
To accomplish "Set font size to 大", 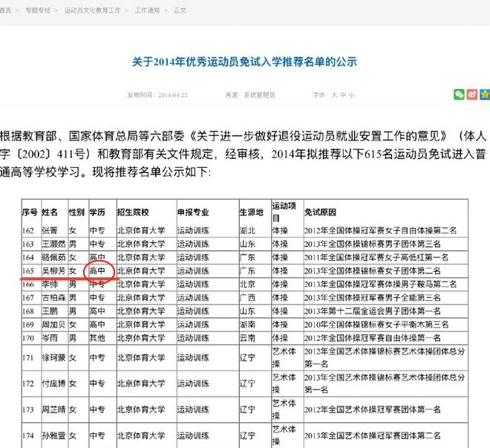I will (334, 96).
